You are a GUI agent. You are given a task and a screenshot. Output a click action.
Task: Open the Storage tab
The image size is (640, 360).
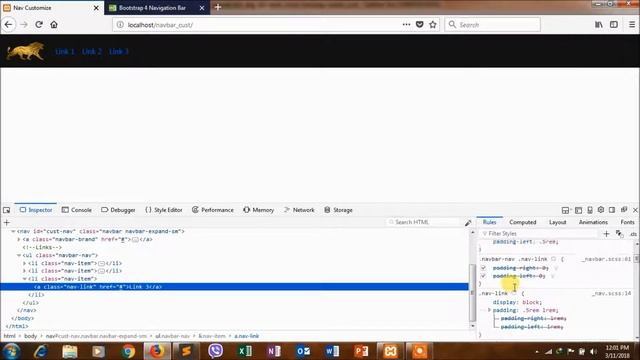[338, 210]
